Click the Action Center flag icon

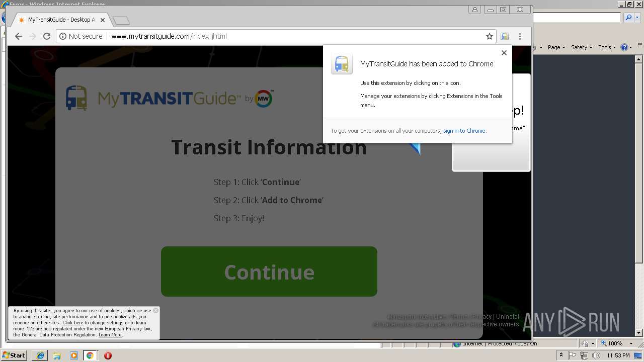(x=572, y=355)
